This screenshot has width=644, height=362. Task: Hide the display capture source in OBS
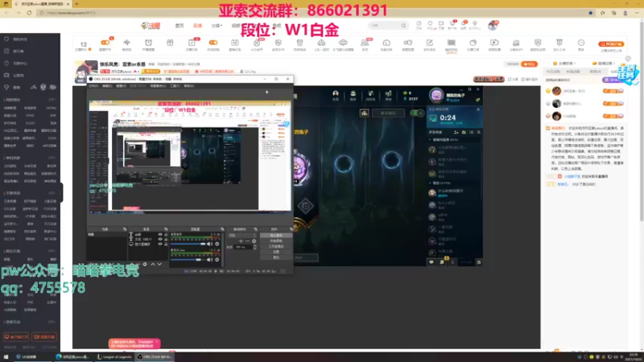coord(160,245)
